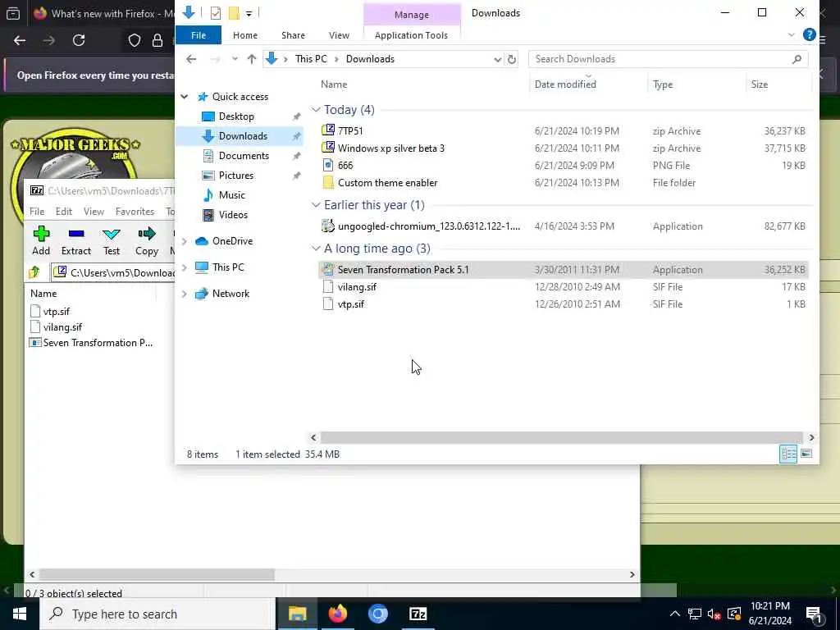Screen dimensions: 840x630
Task: Switch to the Home ribbon tab
Action: point(244,35)
